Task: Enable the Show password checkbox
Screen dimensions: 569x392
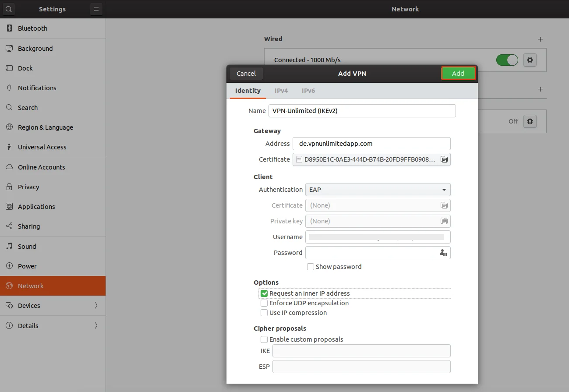Action: [311, 267]
